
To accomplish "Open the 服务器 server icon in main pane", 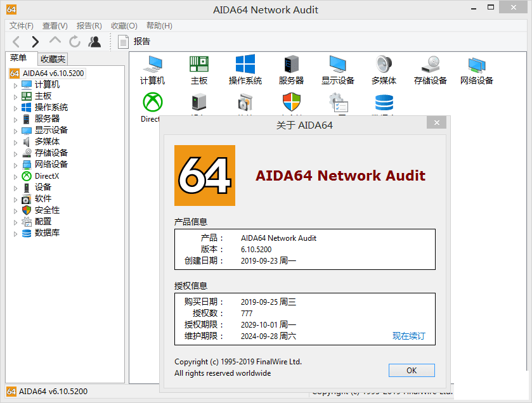I will coord(291,70).
